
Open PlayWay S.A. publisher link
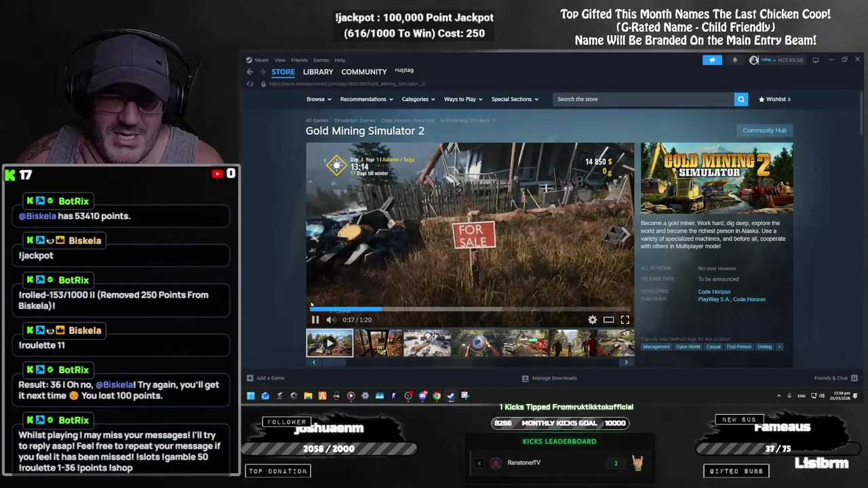coord(713,299)
